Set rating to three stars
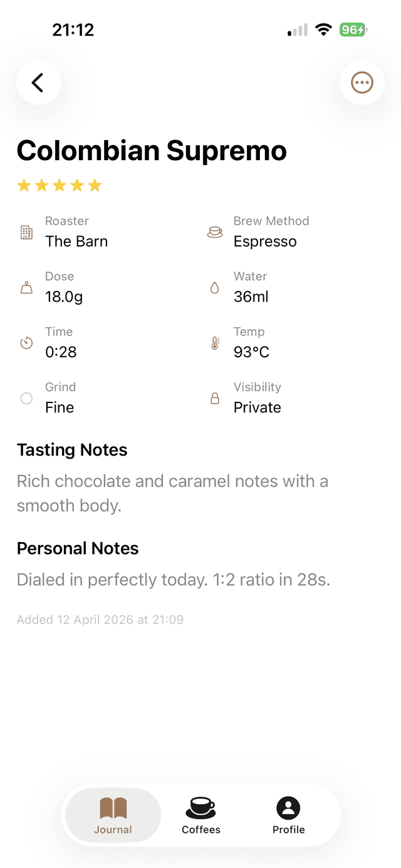This screenshot has height=868, width=401. click(x=60, y=185)
